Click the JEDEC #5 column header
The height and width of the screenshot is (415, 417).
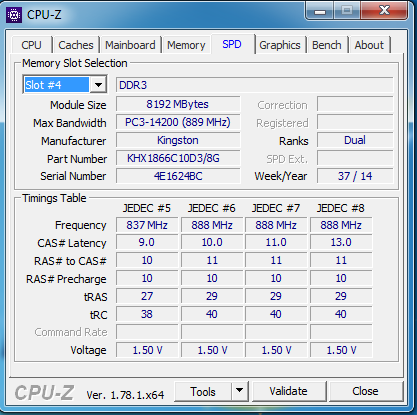pyautogui.click(x=147, y=208)
